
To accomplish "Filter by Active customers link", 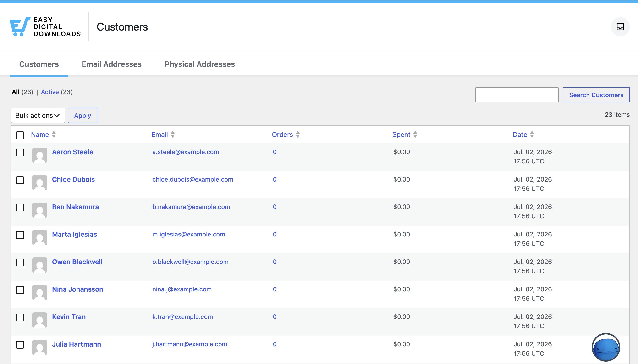I will click(50, 92).
